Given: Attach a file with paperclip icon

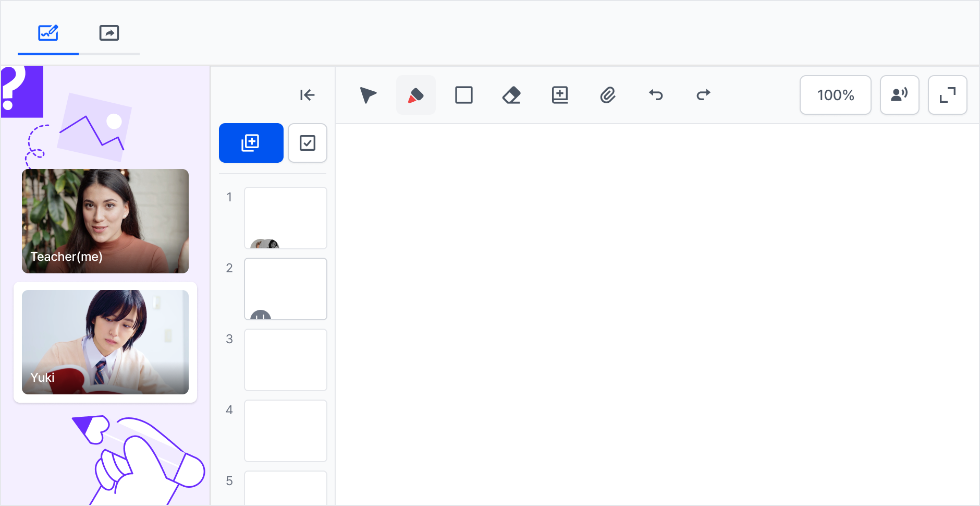Looking at the screenshot, I should [x=608, y=95].
